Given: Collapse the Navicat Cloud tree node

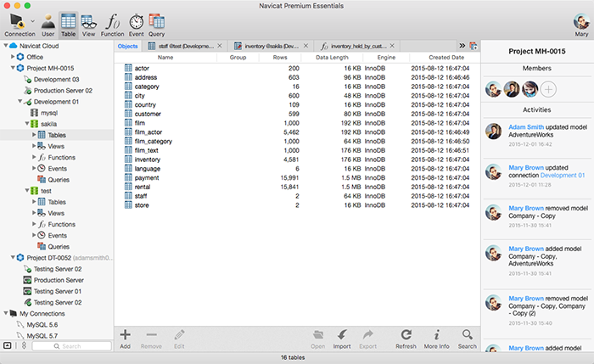Looking at the screenshot, I should (x=6, y=46).
